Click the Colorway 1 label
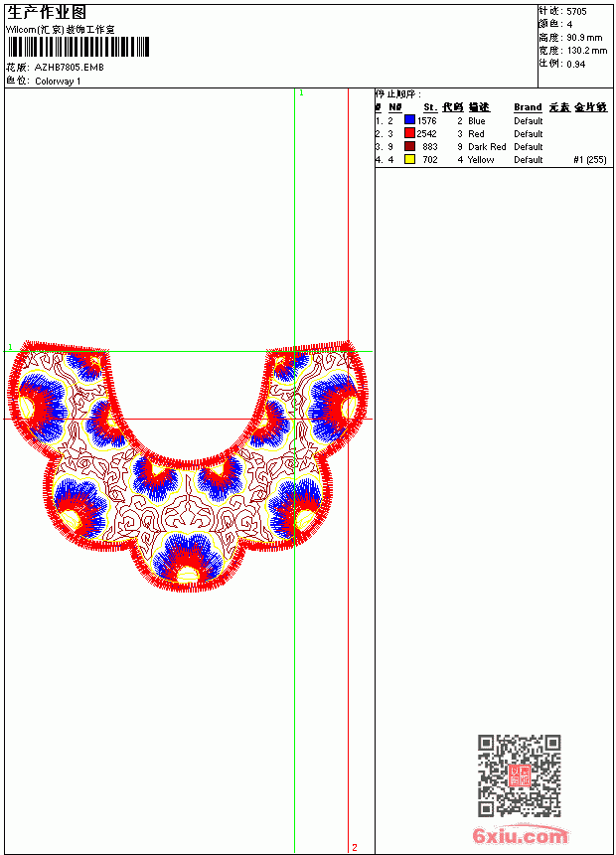The height and width of the screenshot is (855, 616). point(58,82)
